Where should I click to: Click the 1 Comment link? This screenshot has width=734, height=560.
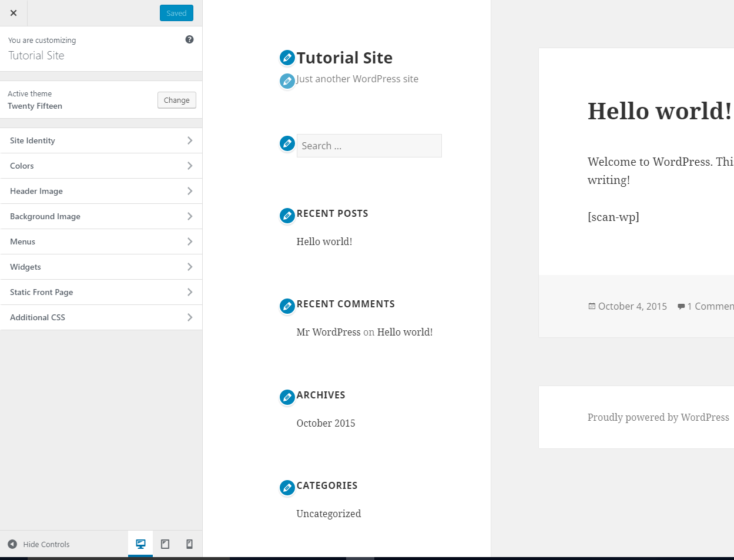(x=710, y=306)
